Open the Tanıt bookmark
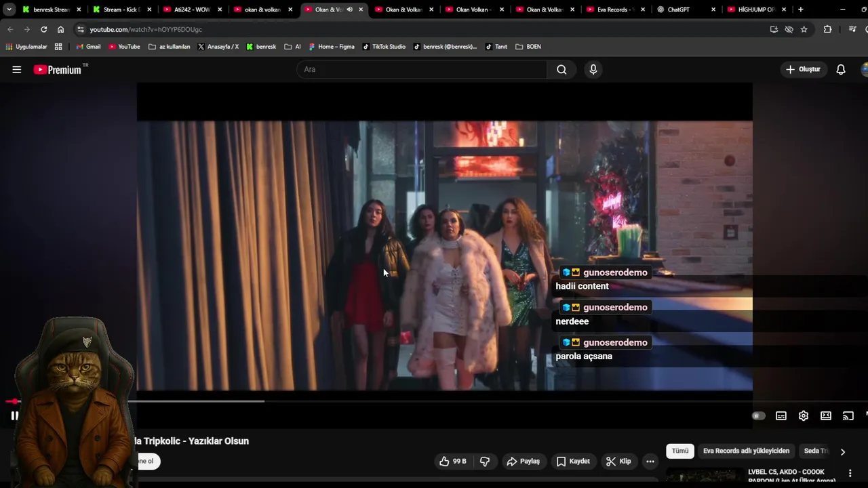Viewport: 868px width, 488px height. pyautogui.click(x=496, y=47)
